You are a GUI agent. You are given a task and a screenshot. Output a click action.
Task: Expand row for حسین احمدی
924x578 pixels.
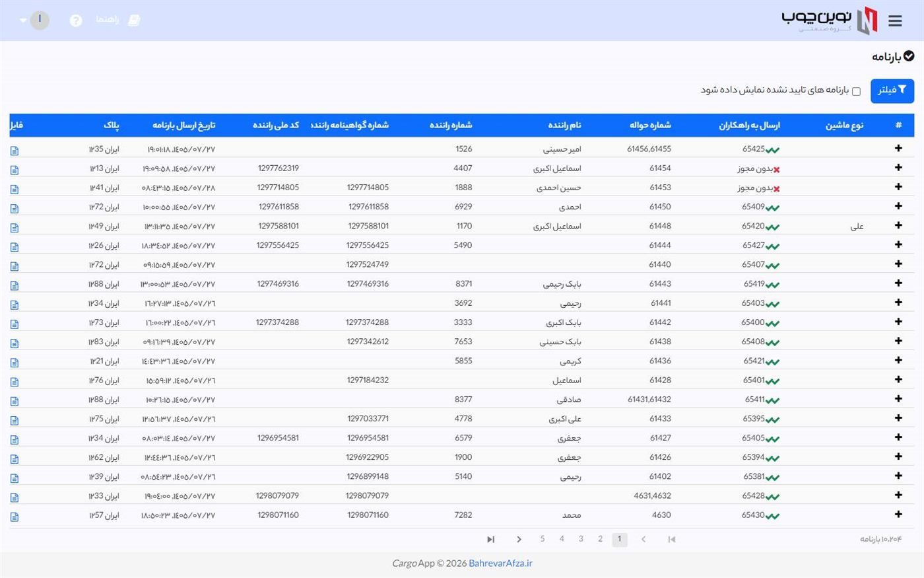pyautogui.click(x=898, y=187)
